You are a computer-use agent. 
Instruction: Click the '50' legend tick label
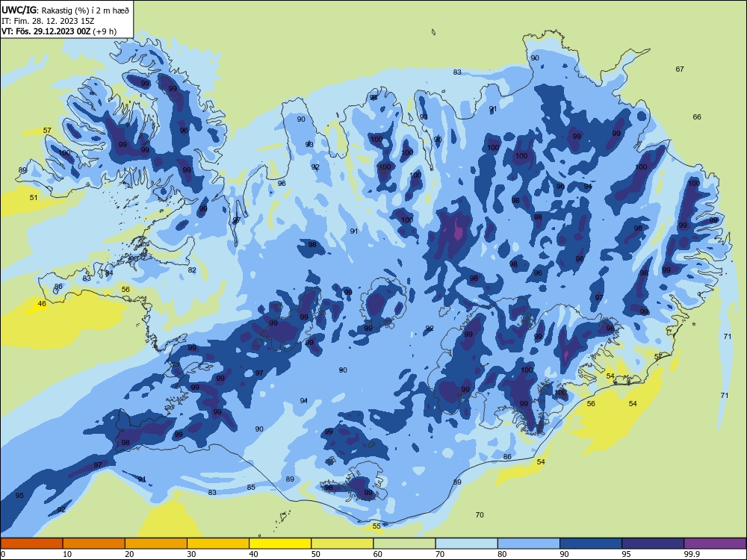[x=316, y=554]
